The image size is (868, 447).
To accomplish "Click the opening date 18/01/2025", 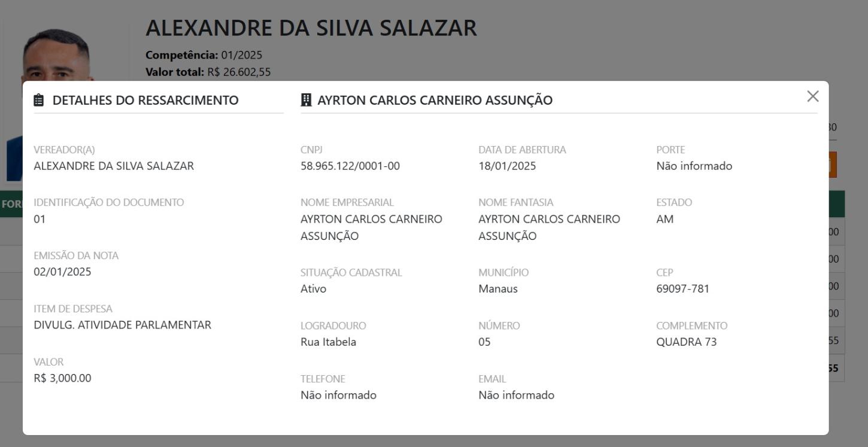I will click(507, 166).
